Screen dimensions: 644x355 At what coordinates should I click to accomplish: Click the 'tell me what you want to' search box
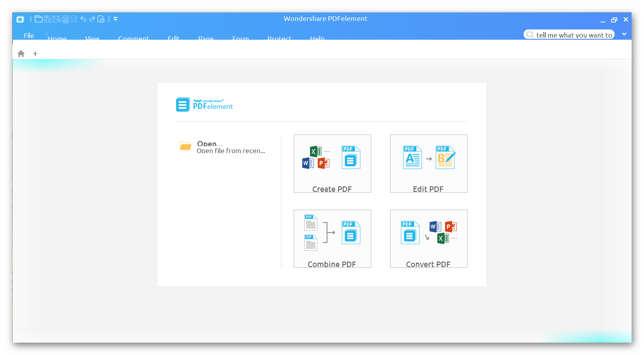[569, 34]
